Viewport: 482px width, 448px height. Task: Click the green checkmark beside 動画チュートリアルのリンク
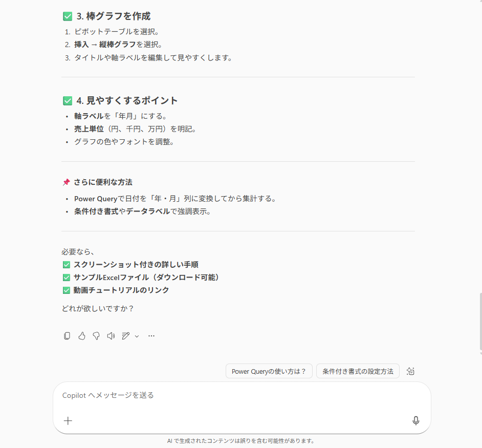(x=66, y=290)
